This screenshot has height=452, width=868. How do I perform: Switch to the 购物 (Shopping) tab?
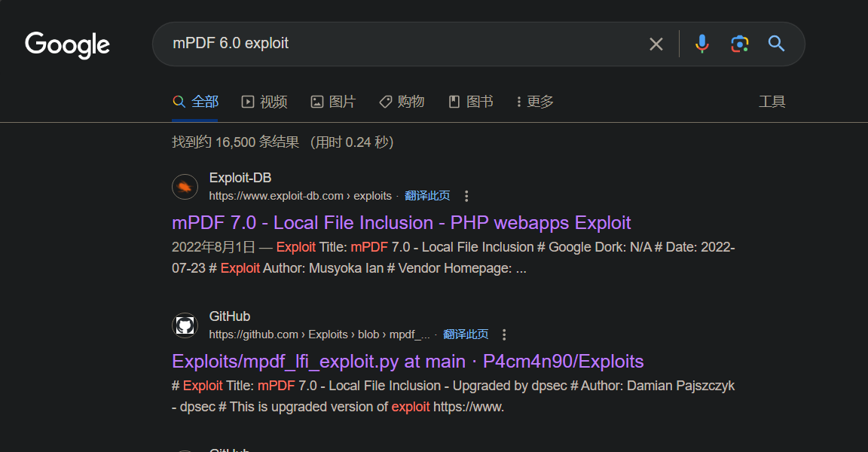pos(402,102)
